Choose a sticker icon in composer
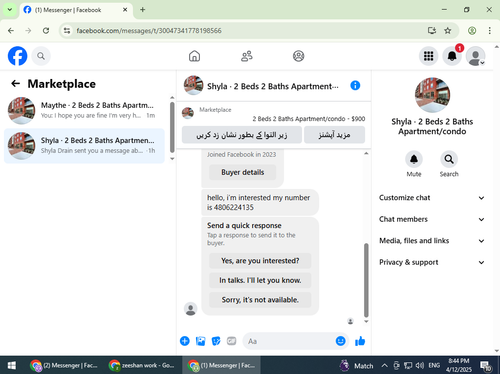500x374 pixels. [x=216, y=341]
